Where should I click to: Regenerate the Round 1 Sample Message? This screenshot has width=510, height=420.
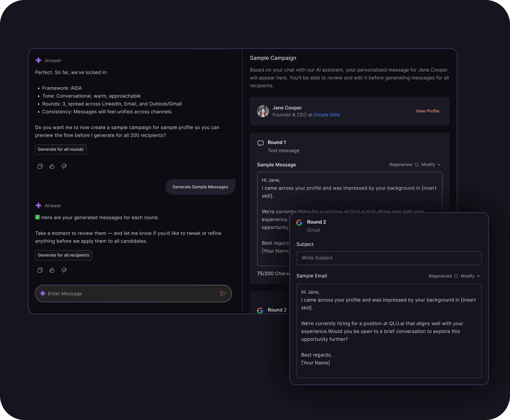tap(404, 165)
